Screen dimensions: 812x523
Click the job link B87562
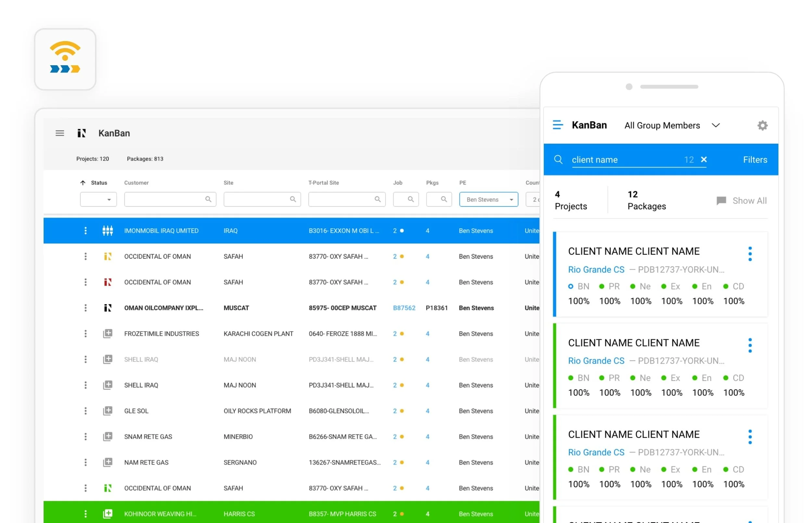pyautogui.click(x=404, y=308)
